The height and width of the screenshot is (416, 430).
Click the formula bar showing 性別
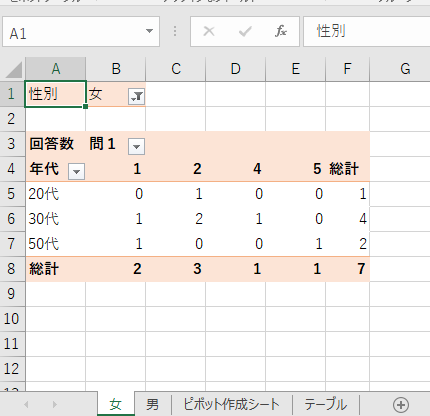pos(366,32)
